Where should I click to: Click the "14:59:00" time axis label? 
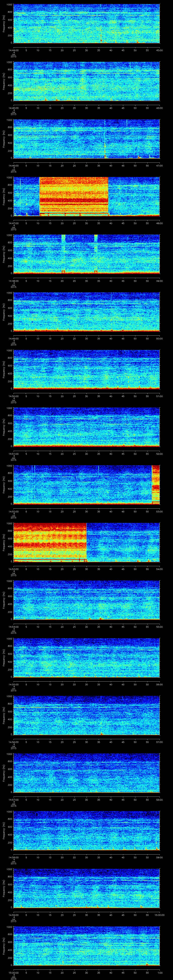point(13,915)
